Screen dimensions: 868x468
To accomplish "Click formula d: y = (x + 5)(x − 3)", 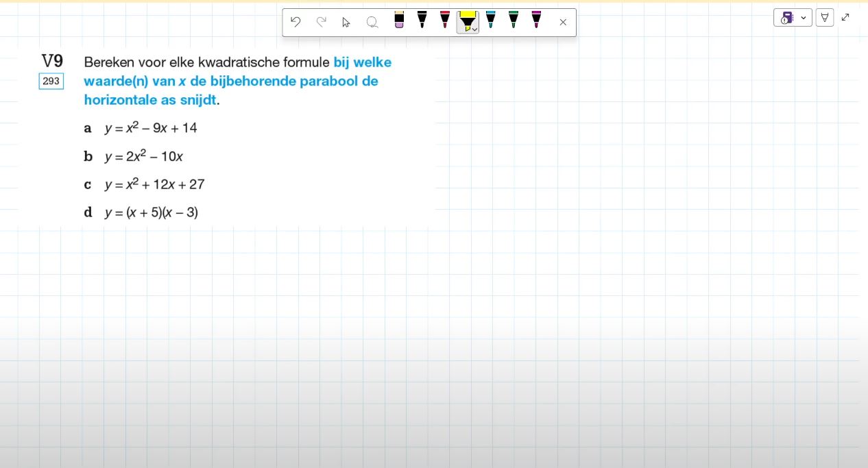I will pyautogui.click(x=152, y=212).
